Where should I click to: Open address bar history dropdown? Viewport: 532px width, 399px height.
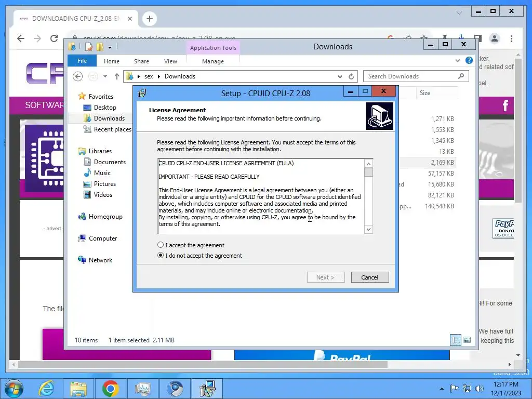coord(340,77)
